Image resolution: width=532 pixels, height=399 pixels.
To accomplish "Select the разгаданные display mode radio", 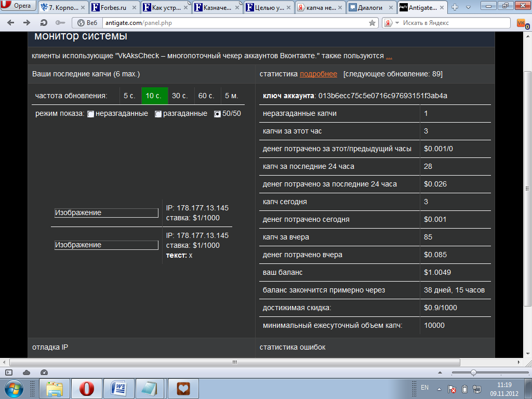I will 158,114.
